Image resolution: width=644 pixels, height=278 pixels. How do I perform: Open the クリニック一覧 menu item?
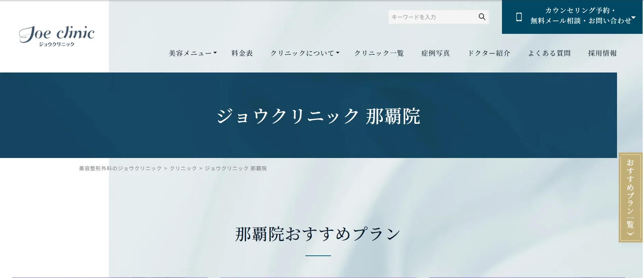pyautogui.click(x=379, y=53)
